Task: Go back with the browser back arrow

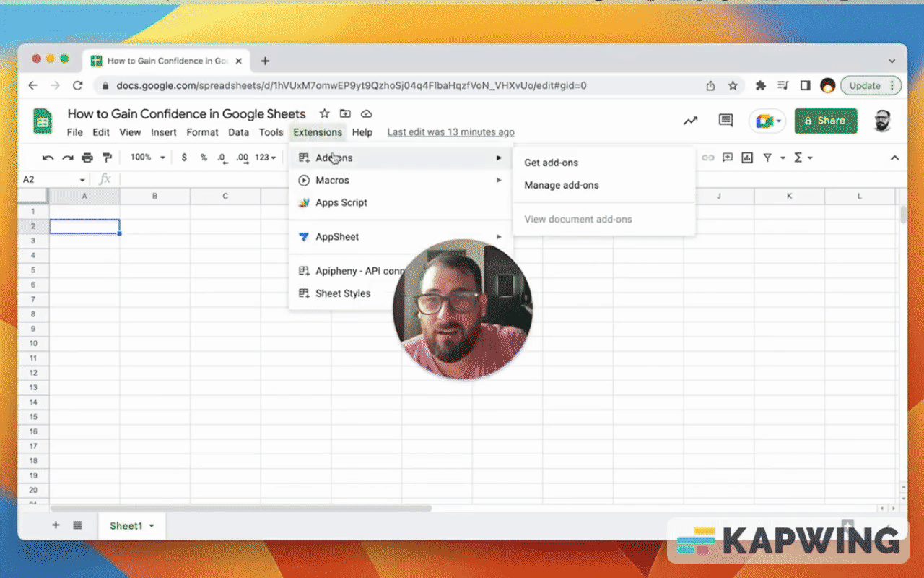Action: [32, 85]
